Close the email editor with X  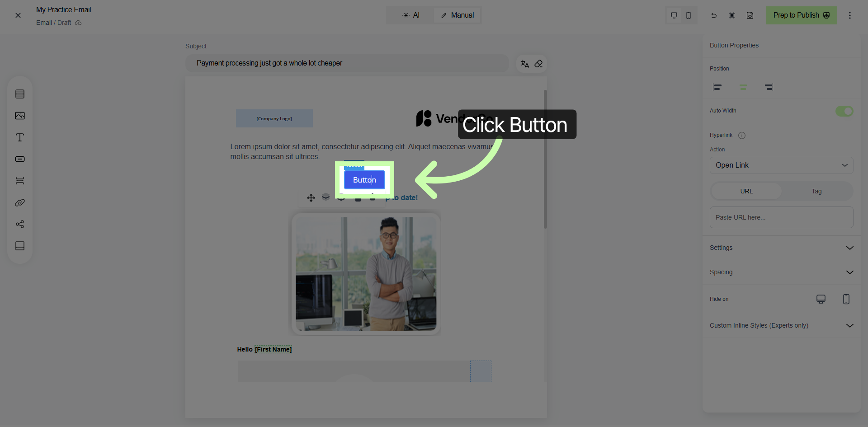pyautogui.click(x=18, y=15)
